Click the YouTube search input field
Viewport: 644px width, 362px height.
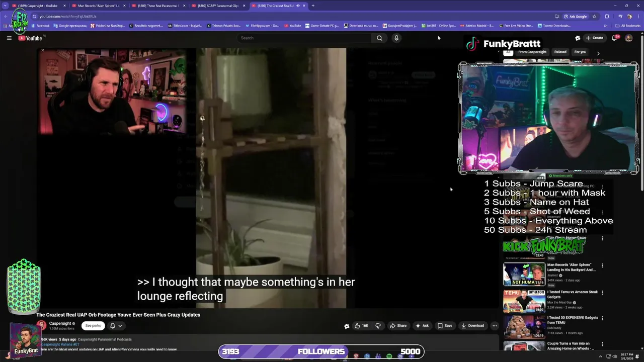tap(304, 38)
